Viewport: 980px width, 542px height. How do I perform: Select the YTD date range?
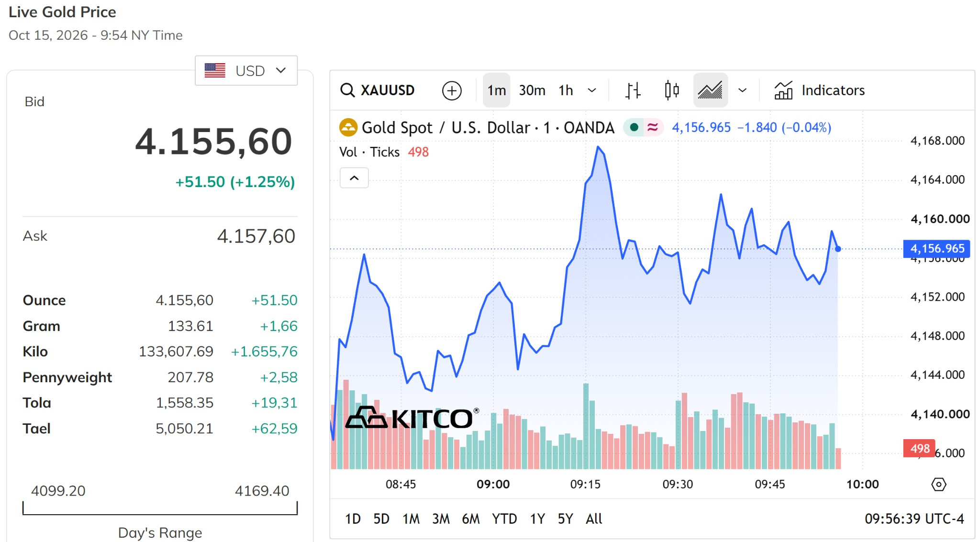[504, 519]
